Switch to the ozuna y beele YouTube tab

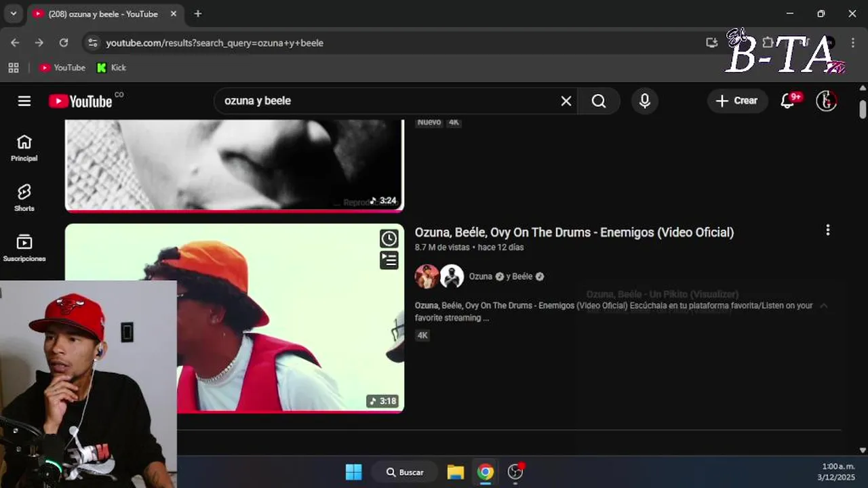[x=103, y=14]
